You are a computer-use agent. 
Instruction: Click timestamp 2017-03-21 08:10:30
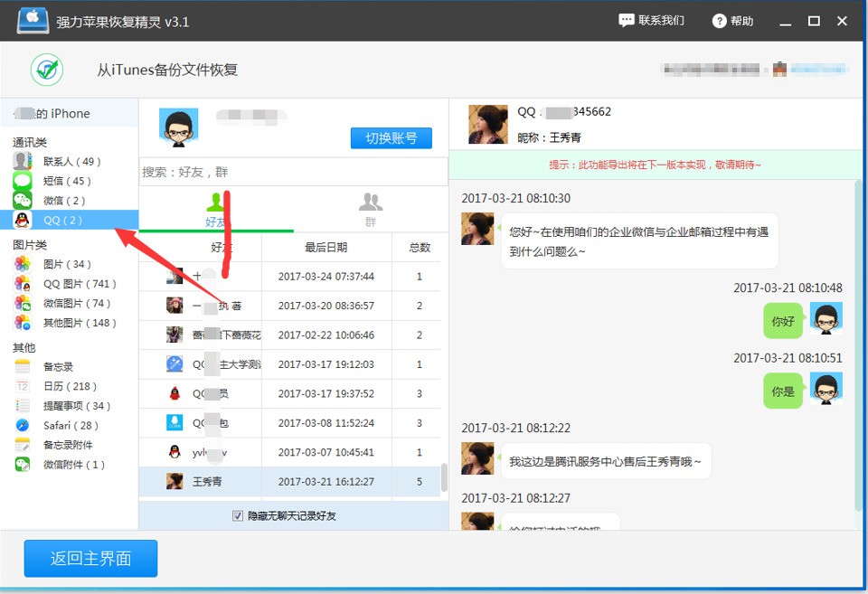pyautogui.click(x=516, y=198)
